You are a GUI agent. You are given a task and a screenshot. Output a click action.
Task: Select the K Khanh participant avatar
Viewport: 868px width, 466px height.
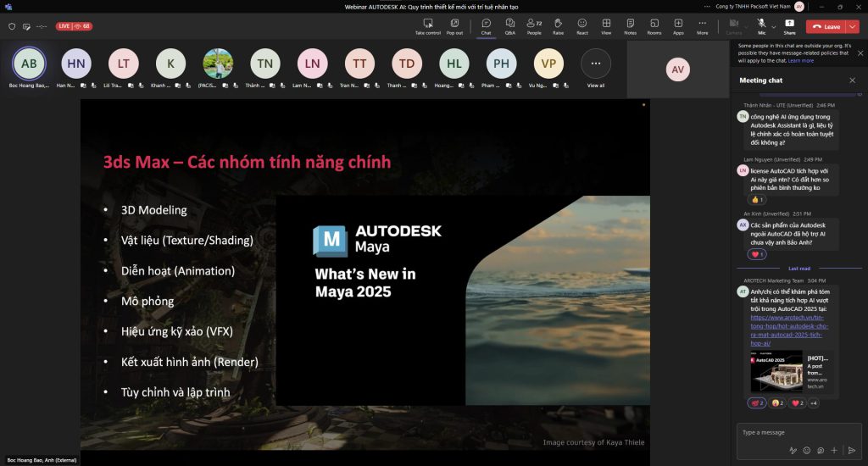(170, 64)
